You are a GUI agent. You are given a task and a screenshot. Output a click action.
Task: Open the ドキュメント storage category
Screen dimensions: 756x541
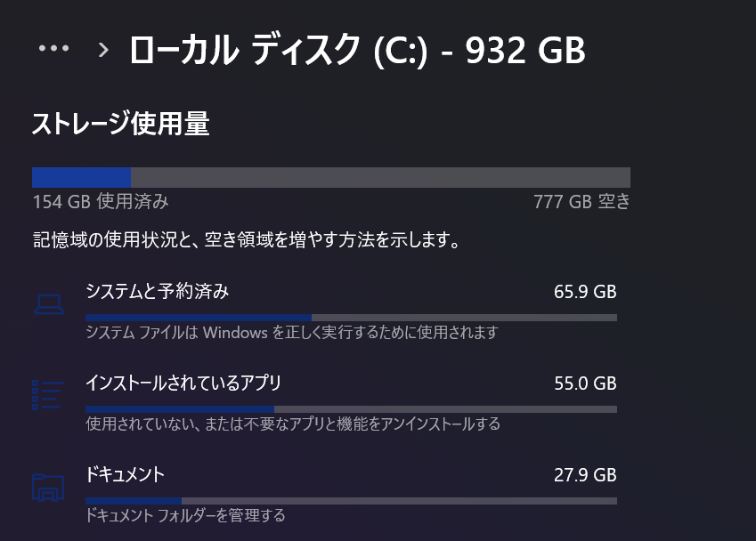point(125,474)
